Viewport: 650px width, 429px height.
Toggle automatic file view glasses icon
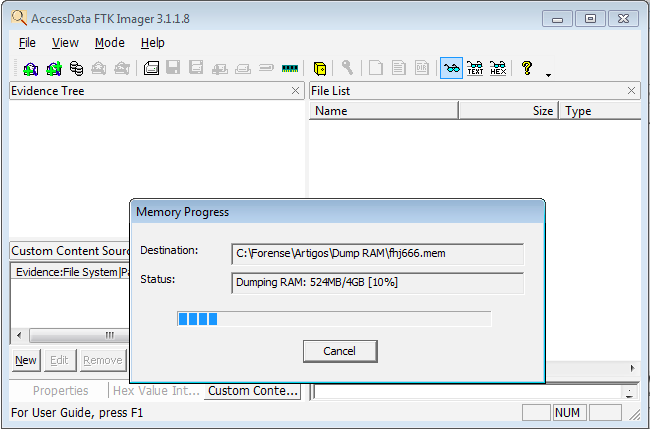click(x=451, y=68)
